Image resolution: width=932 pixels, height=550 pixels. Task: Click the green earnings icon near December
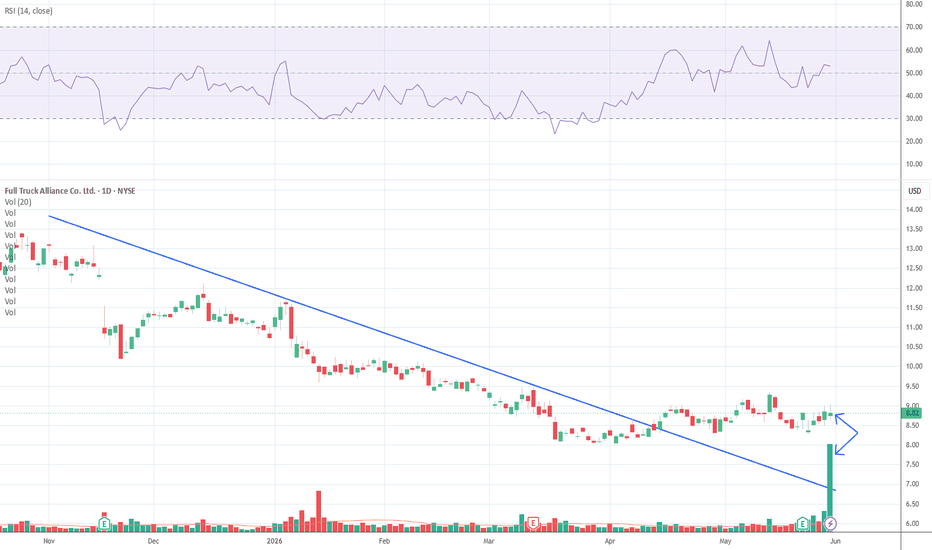(104, 524)
